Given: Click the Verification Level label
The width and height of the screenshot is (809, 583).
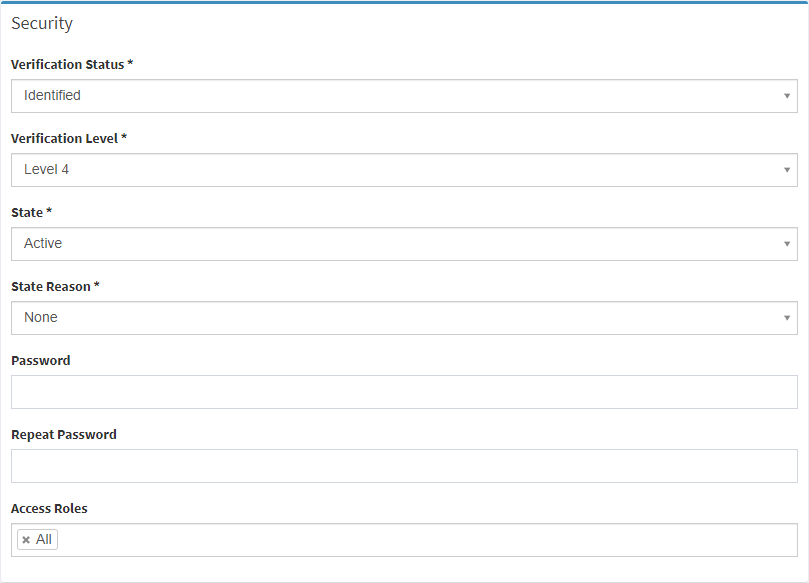Looking at the screenshot, I should (x=64, y=138).
